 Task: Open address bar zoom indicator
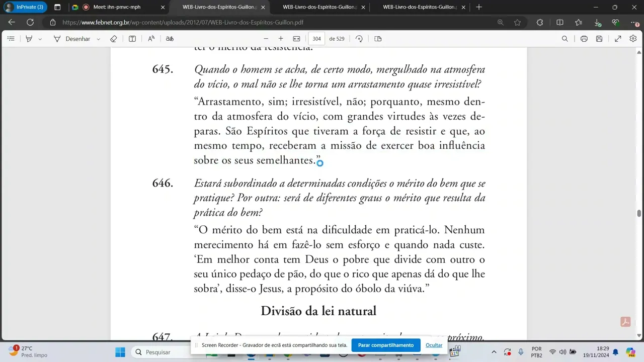500,22
